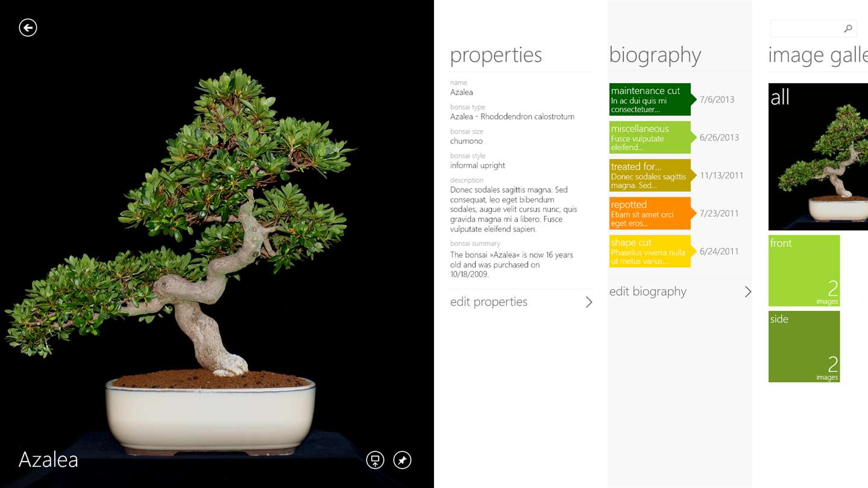Click the search magnifier icon

(x=848, y=28)
